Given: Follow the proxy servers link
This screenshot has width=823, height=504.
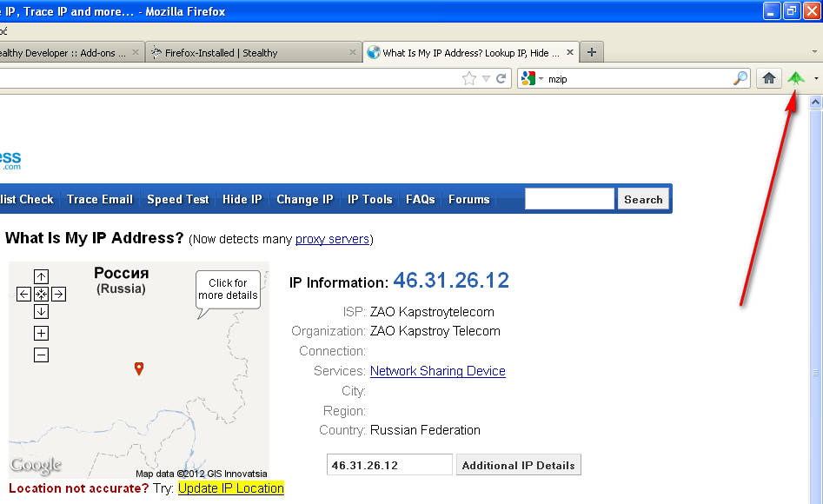Looking at the screenshot, I should pyautogui.click(x=332, y=240).
